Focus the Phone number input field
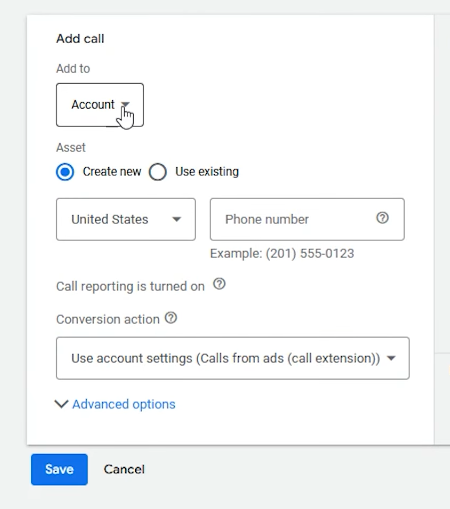Viewport: 450px width, 509px height. [307, 219]
